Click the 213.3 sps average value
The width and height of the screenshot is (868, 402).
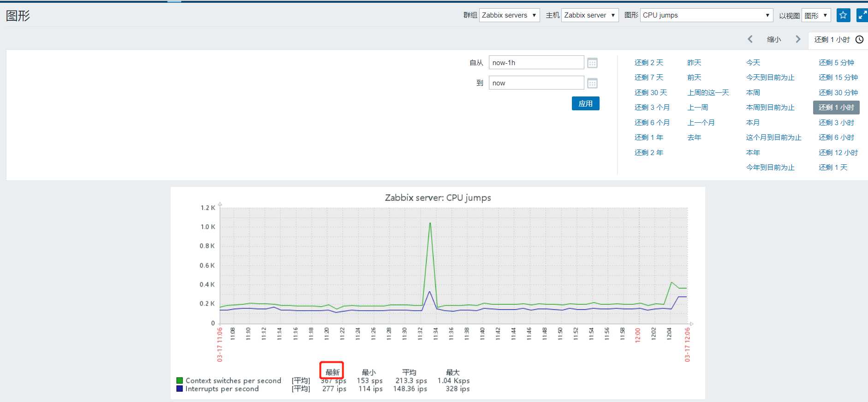pos(411,381)
